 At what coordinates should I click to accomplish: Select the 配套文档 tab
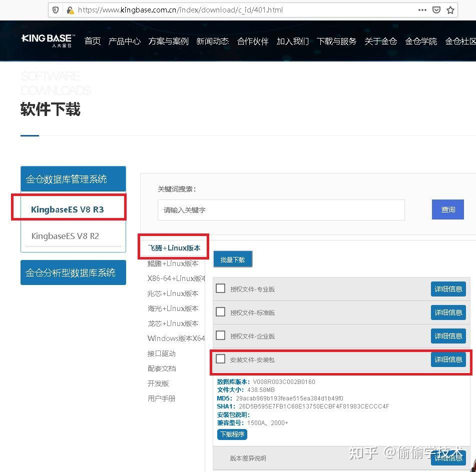click(x=162, y=368)
